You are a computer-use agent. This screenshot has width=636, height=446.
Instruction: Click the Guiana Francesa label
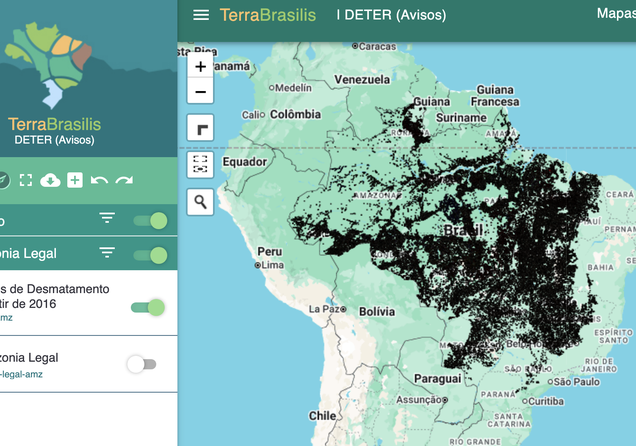pos(495,96)
